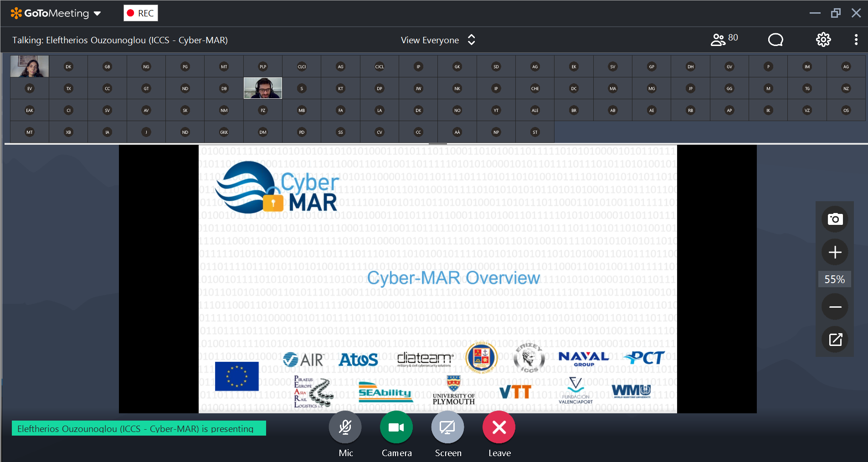Image resolution: width=868 pixels, height=462 pixels.
Task: Toggle the Camera button off
Action: pos(396,427)
